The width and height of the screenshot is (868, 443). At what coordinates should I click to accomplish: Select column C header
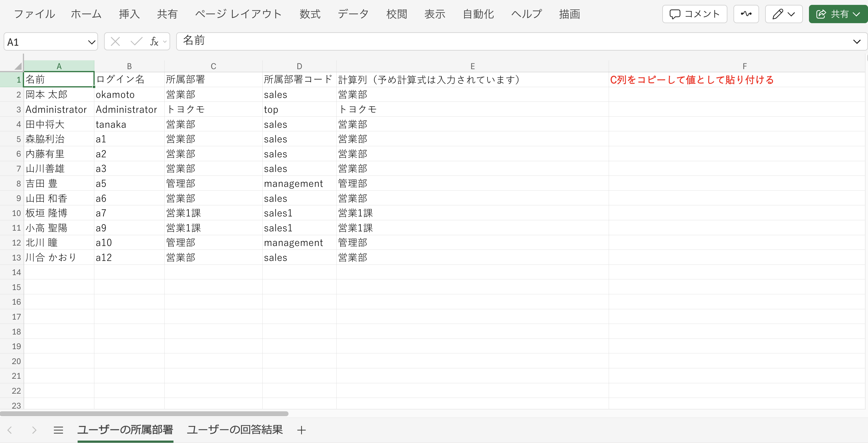pos(214,66)
